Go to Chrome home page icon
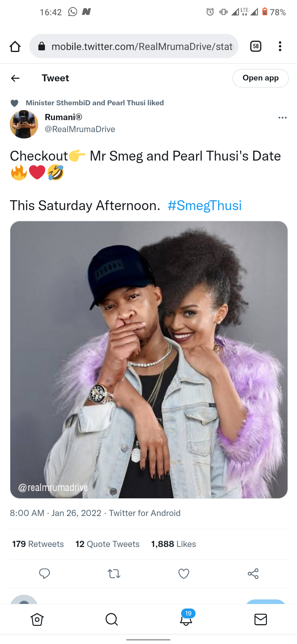297x644 pixels. click(x=15, y=47)
